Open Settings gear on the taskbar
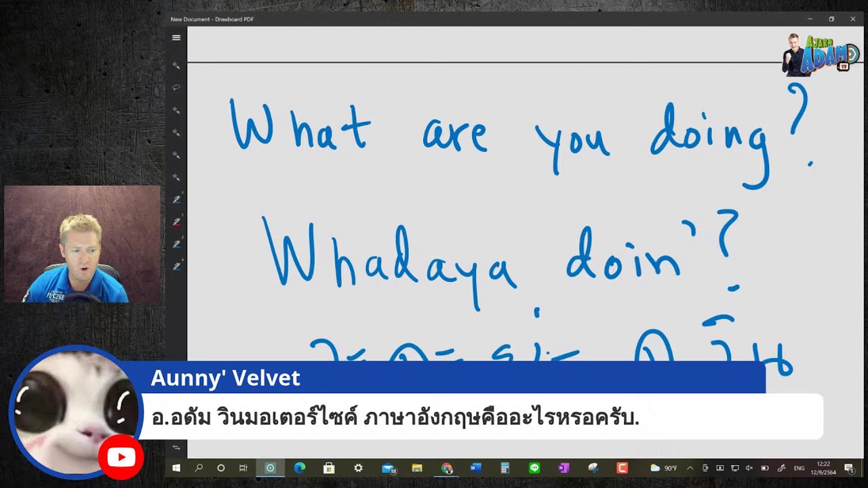 [x=358, y=468]
